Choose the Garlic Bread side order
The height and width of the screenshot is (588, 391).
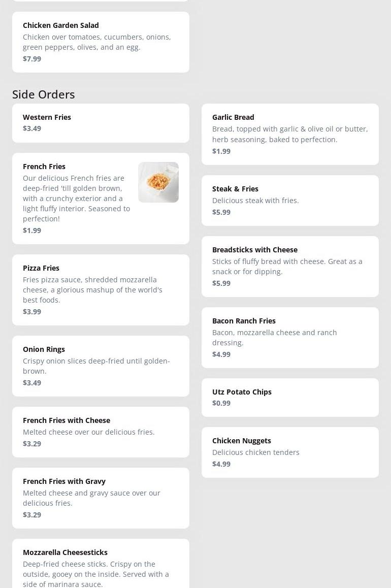290,134
